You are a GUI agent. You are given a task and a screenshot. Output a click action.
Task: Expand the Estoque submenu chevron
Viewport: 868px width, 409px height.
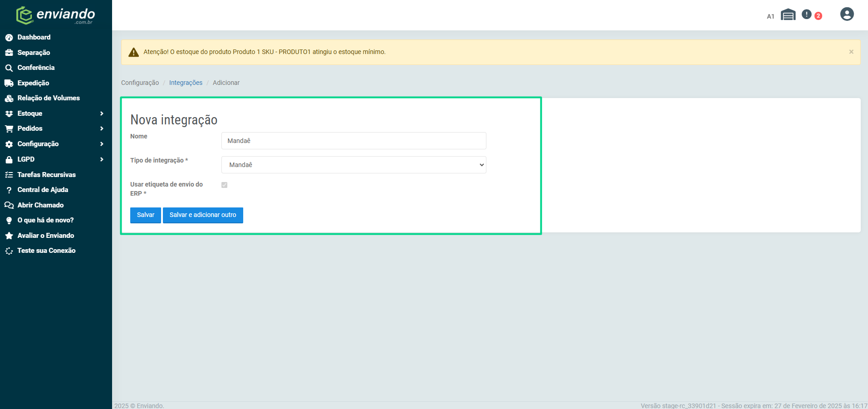point(102,113)
